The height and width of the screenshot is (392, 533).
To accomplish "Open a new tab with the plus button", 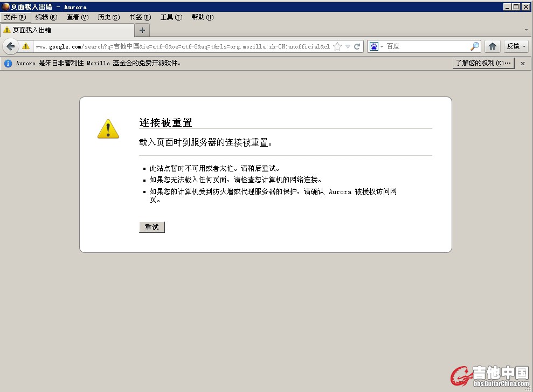I will [142, 30].
